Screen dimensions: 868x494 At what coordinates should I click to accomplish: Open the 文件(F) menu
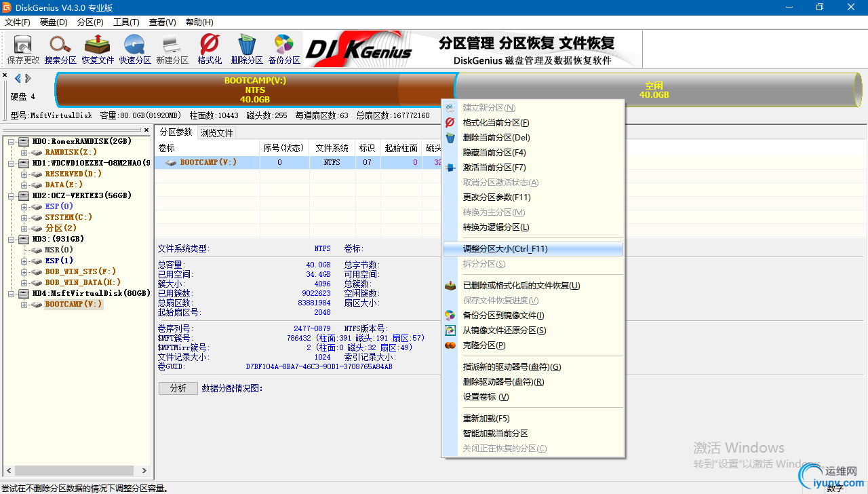(x=18, y=22)
